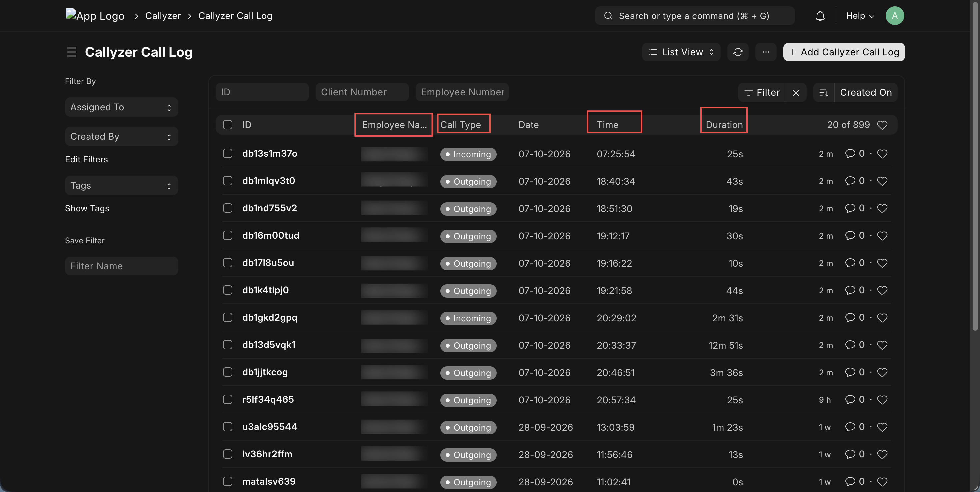The height and width of the screenshot is (492, 980).
Task: Open the List View switcher
Action: point(681,52)
